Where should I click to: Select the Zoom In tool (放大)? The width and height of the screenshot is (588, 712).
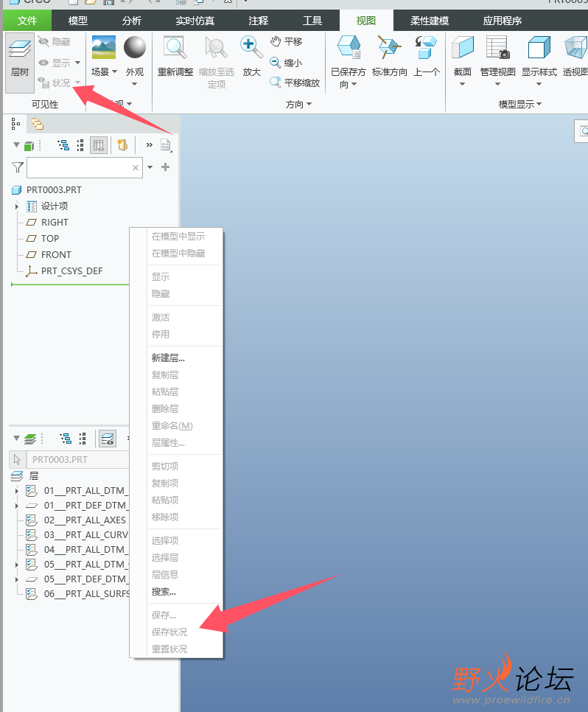click(x=251, y=48)
